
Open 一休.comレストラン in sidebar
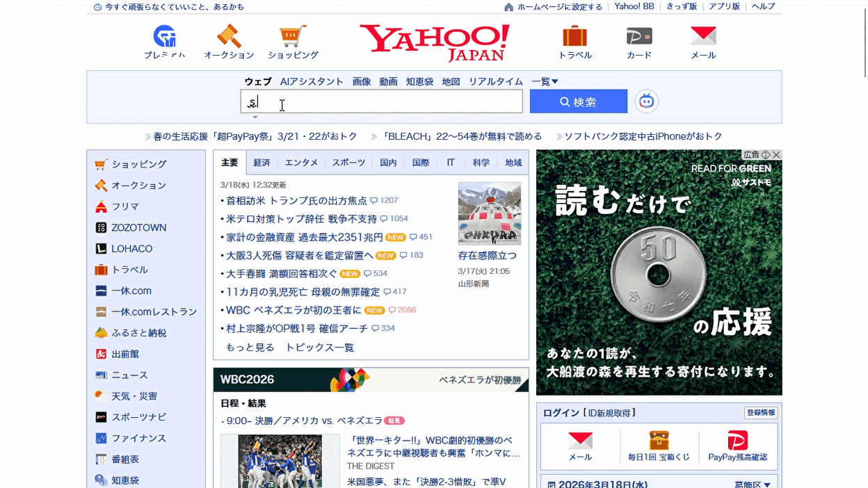pos(146,311)
